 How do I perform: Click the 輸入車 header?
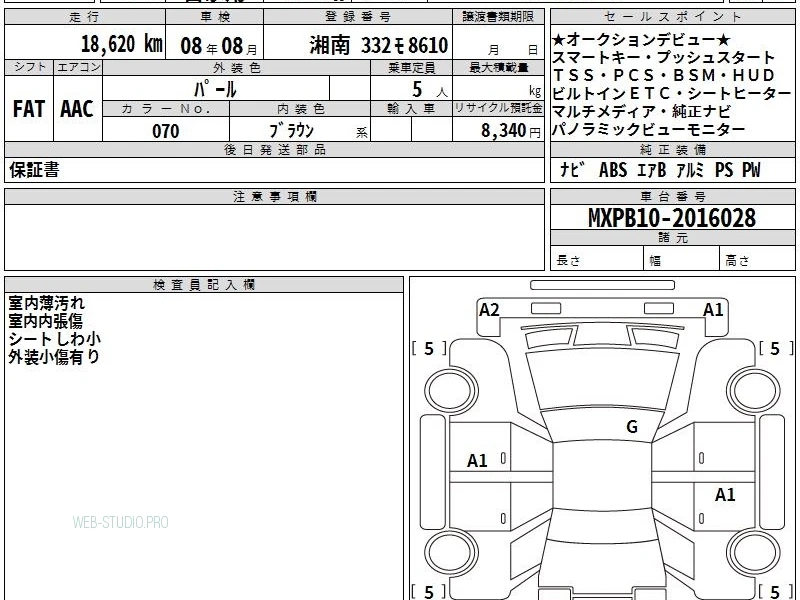pyautogui.click(x=411, y=109)
